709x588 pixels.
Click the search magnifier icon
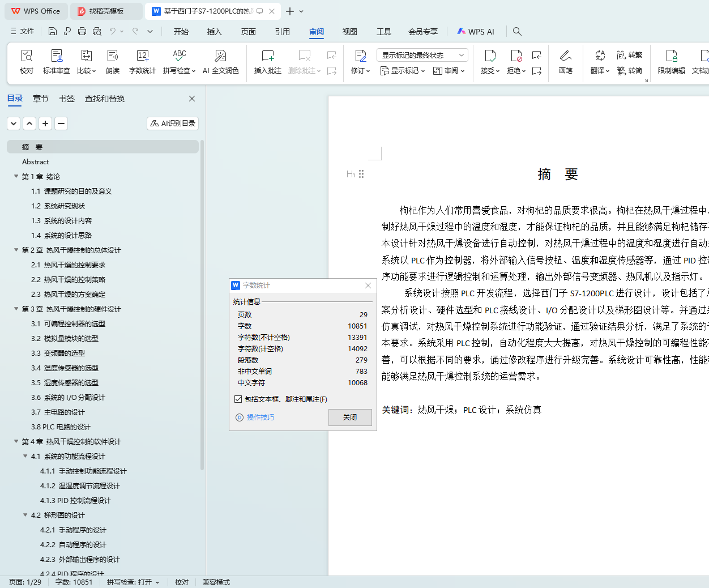[x=517, y=31]
